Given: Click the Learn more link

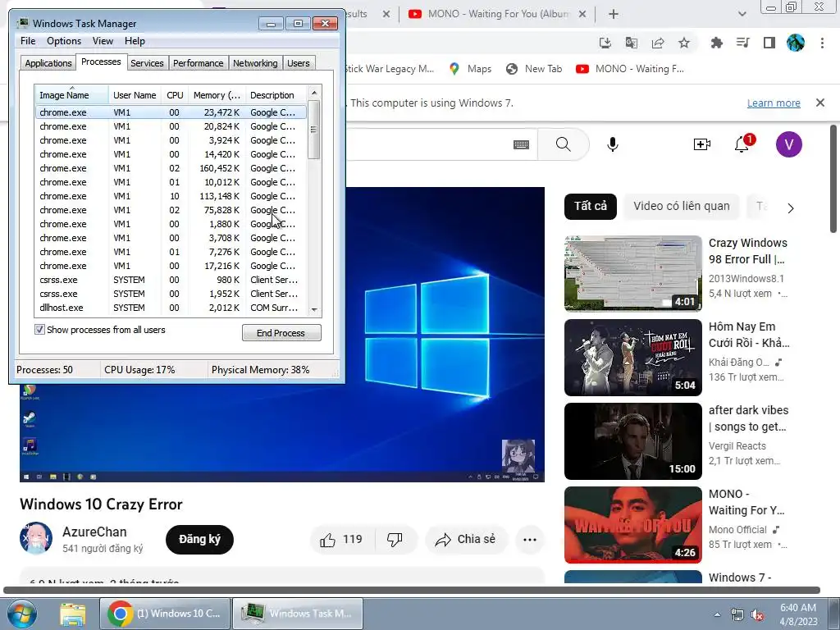Looking at the screenshot, I should [774, 103].
